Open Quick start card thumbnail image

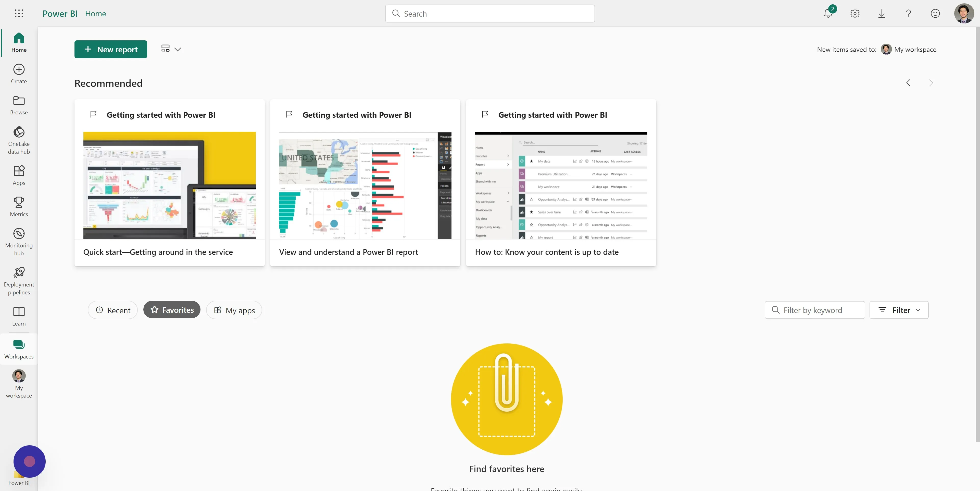(170, 185)
